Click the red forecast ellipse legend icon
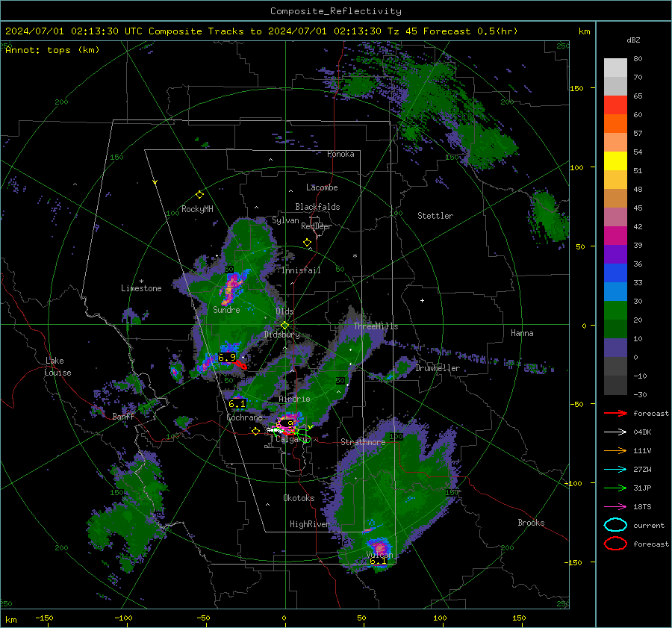Viewport: 672px width, 628px height. (615, 544)
